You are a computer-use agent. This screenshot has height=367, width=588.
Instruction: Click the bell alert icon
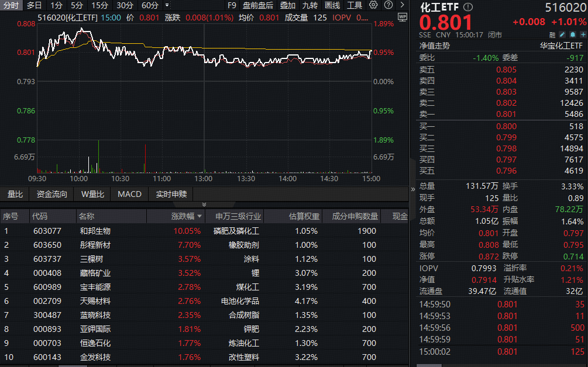[573, 35]
